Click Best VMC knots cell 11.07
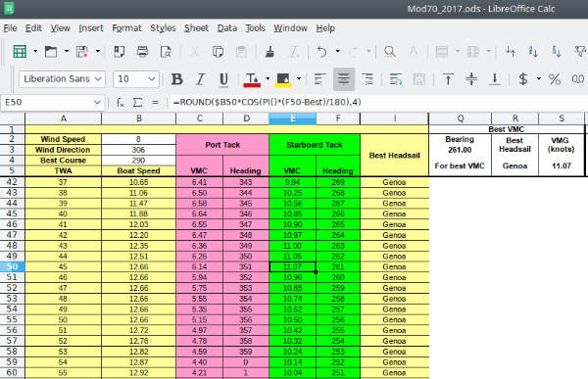This screenshot has width=588, height=379. coord(561,166)
